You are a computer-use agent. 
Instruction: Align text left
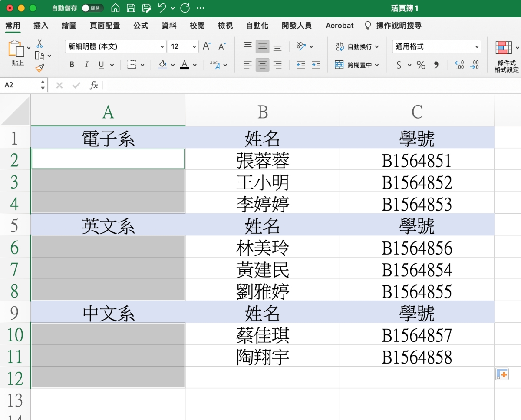(247, 65)
